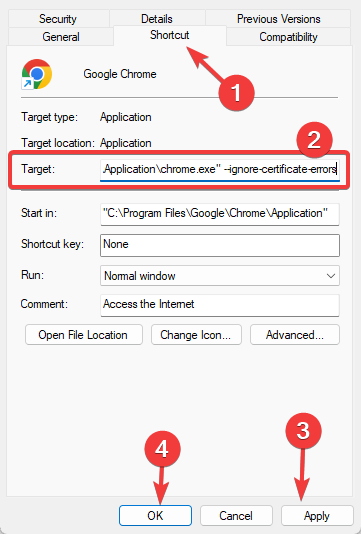
Task: Click the Google Chrome name label
Action: pyautogui.click(x=120, y=74)
